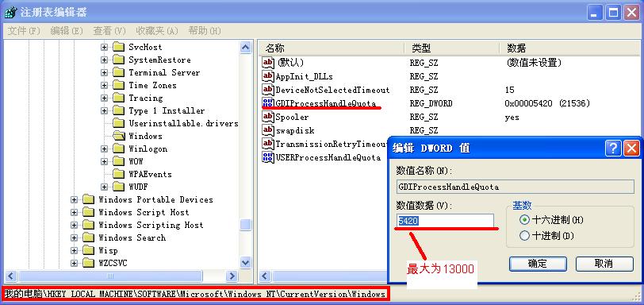Click the Spooler string value icon
Viewport: 644px width, 305px height.
coord(268,117)
